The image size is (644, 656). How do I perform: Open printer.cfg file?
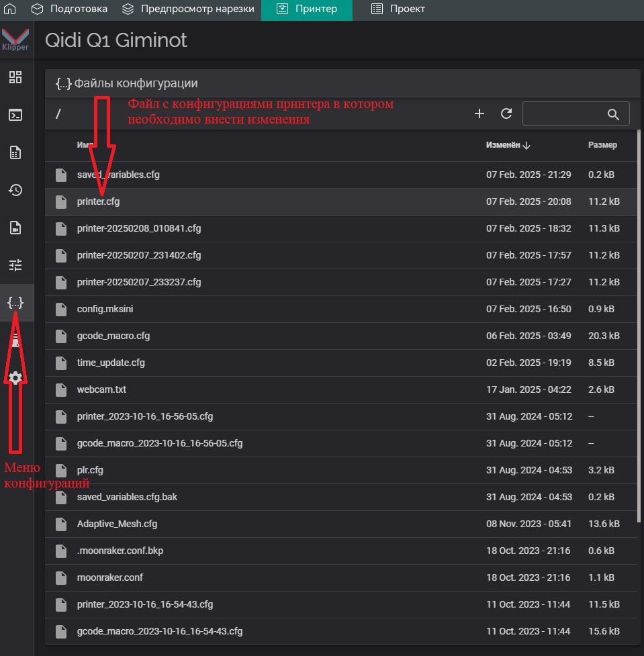tap(341, 201)
